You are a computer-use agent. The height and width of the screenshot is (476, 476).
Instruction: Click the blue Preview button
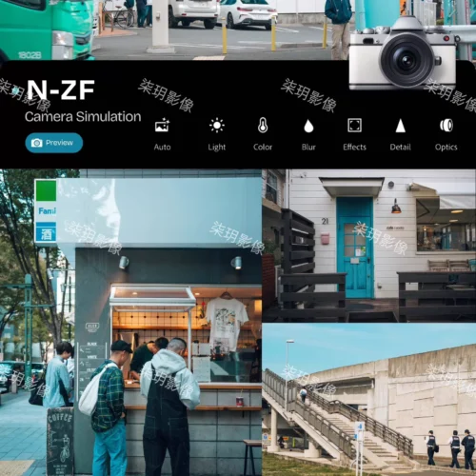click(54, 143)
